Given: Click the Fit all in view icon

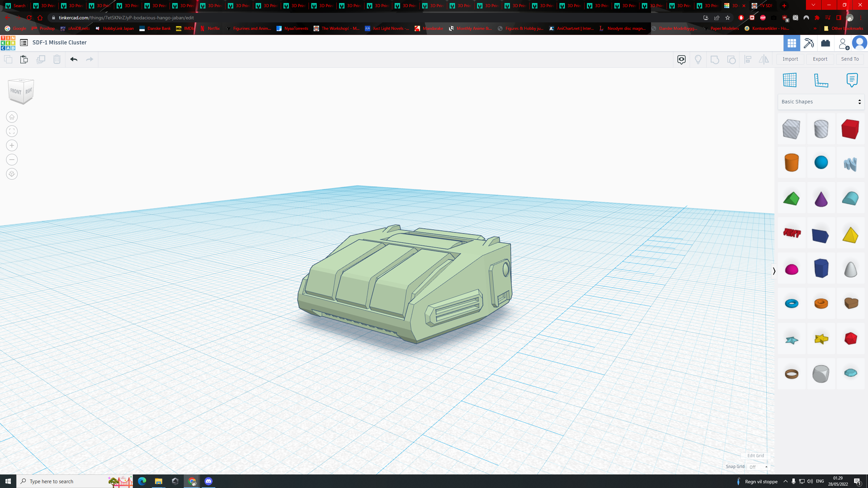Looking at the screenshot, I should (x=12, y=131).
